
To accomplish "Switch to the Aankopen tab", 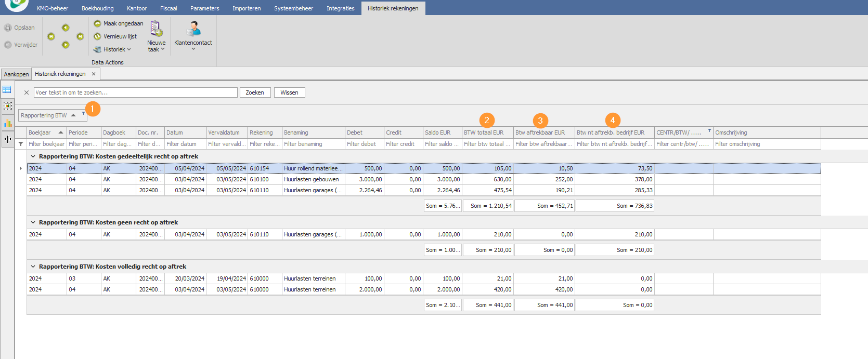I will (x=16, y=74).
